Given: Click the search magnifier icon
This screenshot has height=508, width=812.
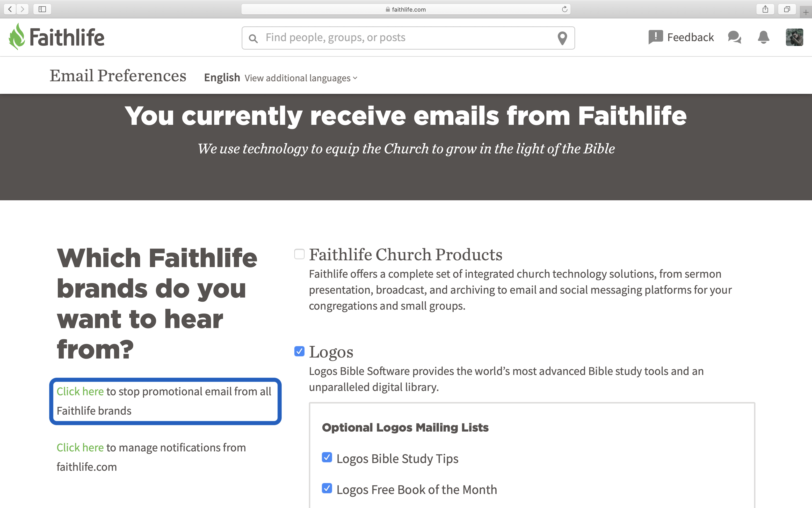Looking at the screenshot, I should click(253, 39).
